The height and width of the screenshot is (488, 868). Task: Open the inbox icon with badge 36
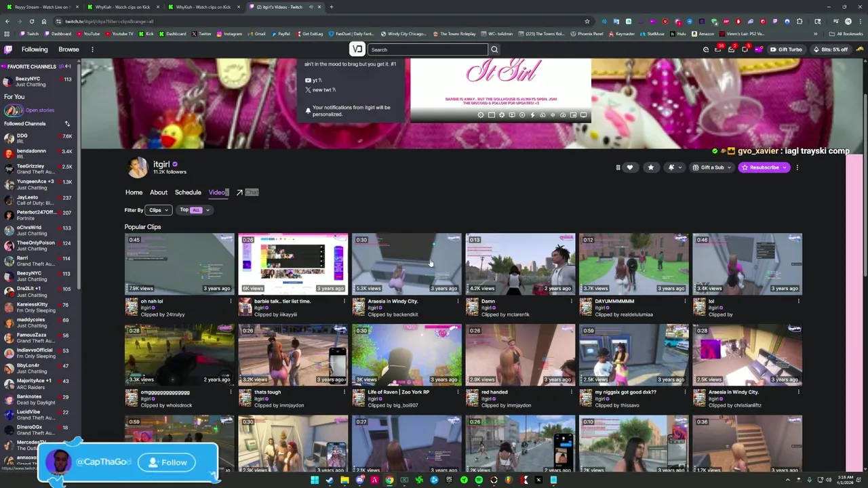click(x=718, y=49)
